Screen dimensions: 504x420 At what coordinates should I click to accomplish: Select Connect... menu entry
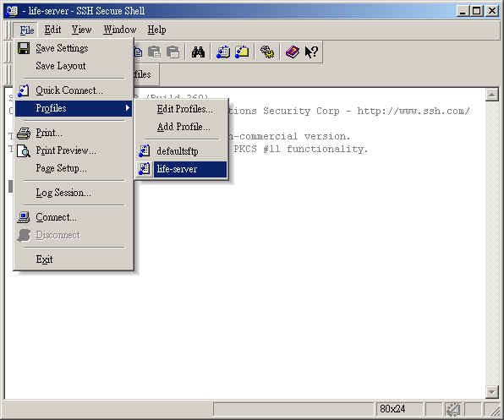pyautogui.click(x=74, y=217)
